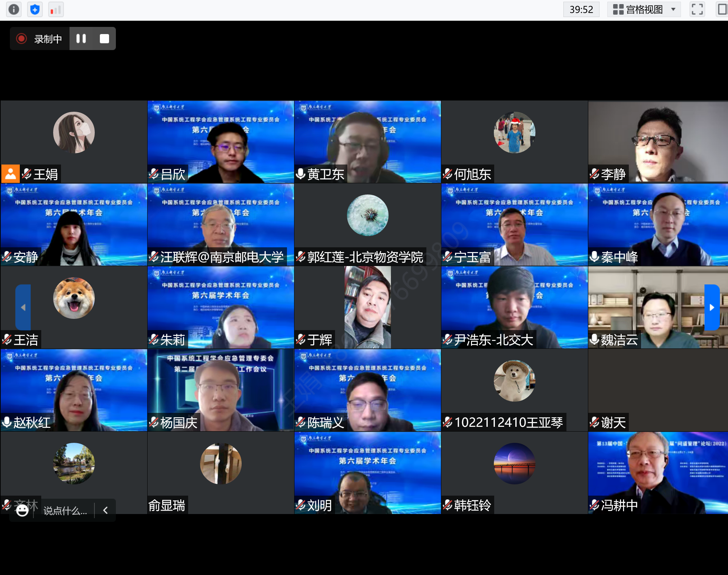Select the 秦中峰 video tile

point(658,221)
